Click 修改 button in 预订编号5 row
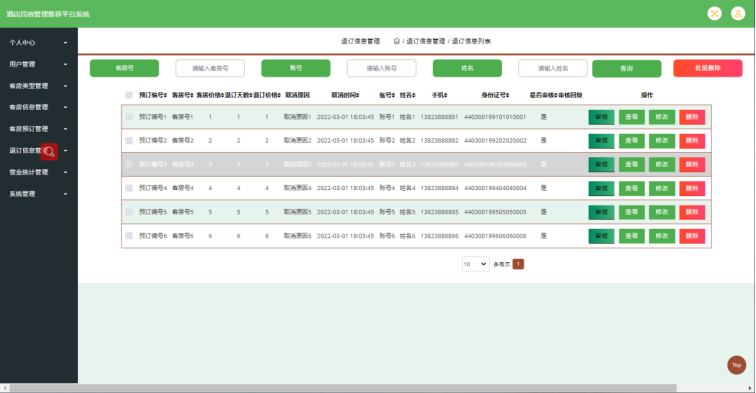The height and width of the screenshot is (393, 756). click(662, 212)
